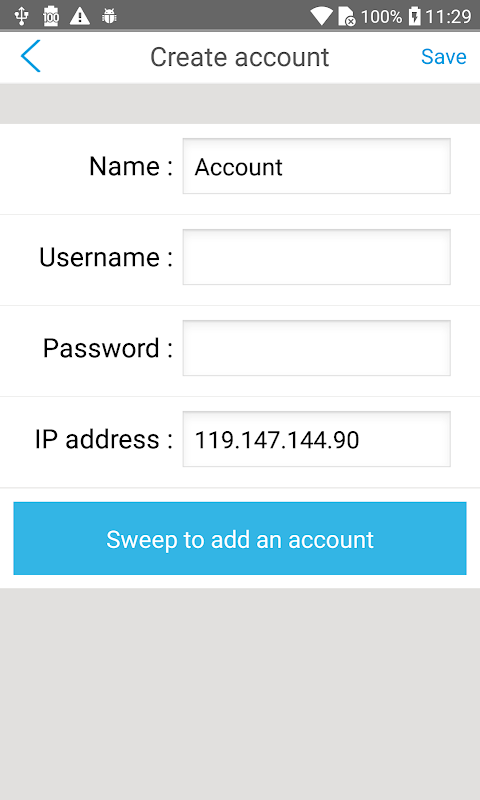Tap the charging battery icon

click(x=415, y=16)
